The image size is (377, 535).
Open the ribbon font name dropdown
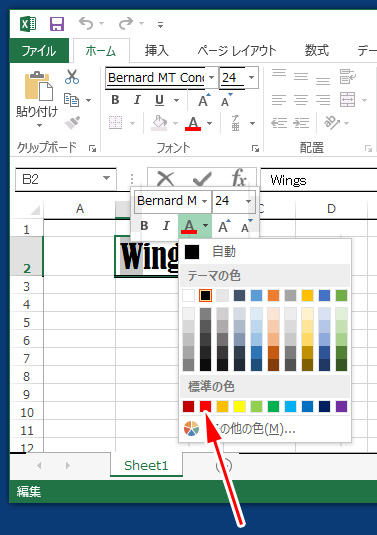pyautogui.click(x=212, y=77)
